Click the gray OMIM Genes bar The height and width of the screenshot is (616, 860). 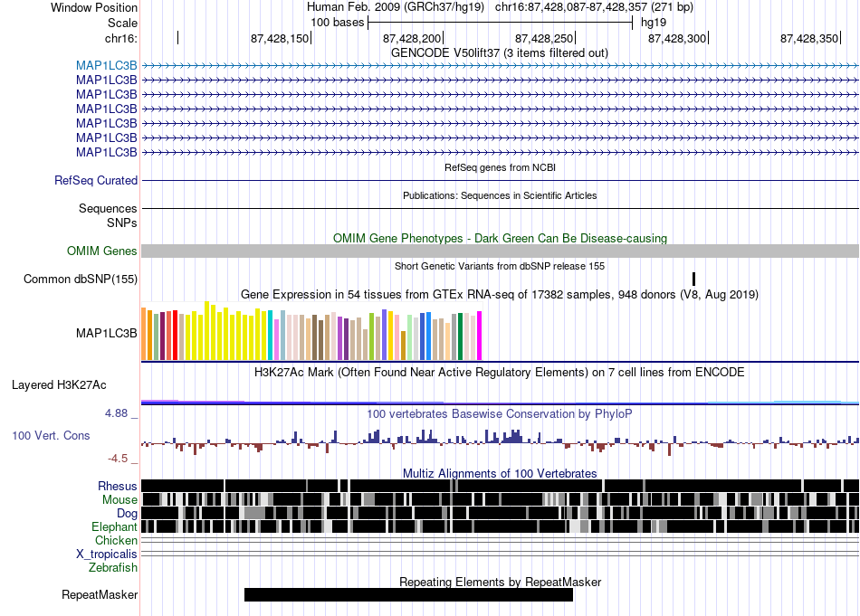click(x=500, y=251)
